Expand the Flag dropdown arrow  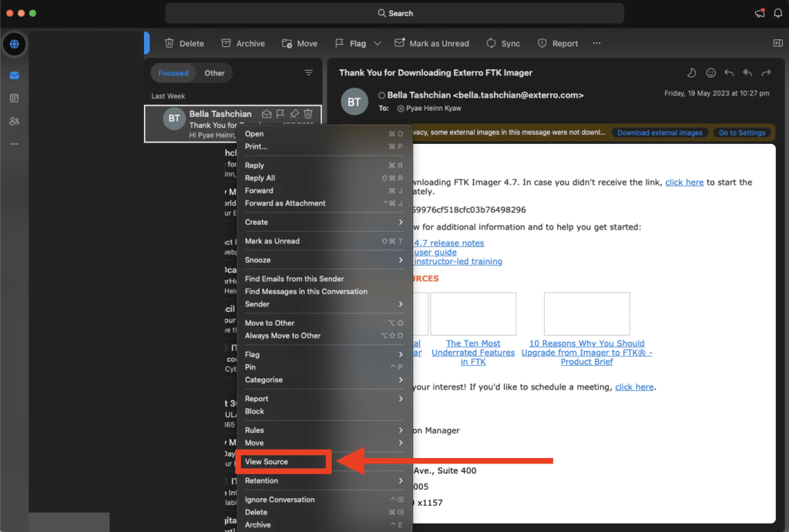click(378, 44)
